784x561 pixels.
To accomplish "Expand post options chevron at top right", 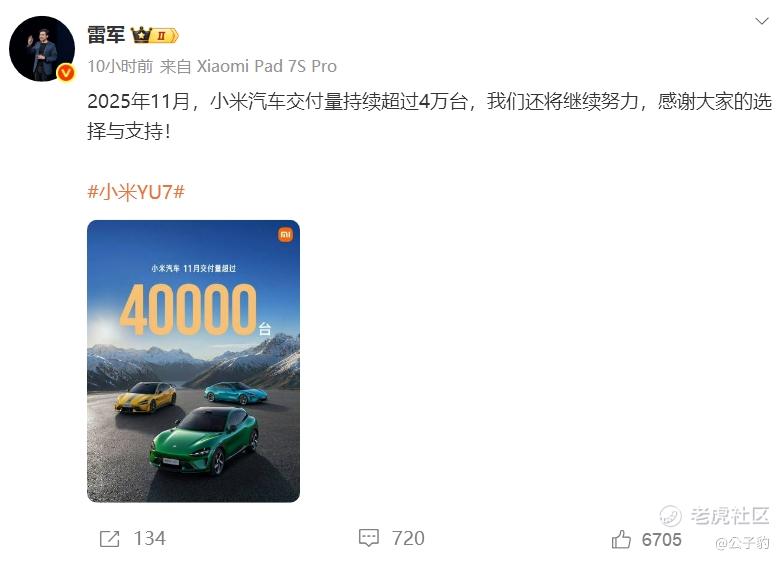I will (762, 21).
